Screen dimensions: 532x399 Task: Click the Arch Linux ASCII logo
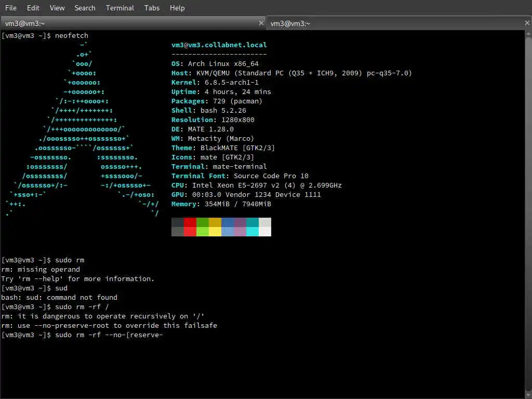pos(82,129)
